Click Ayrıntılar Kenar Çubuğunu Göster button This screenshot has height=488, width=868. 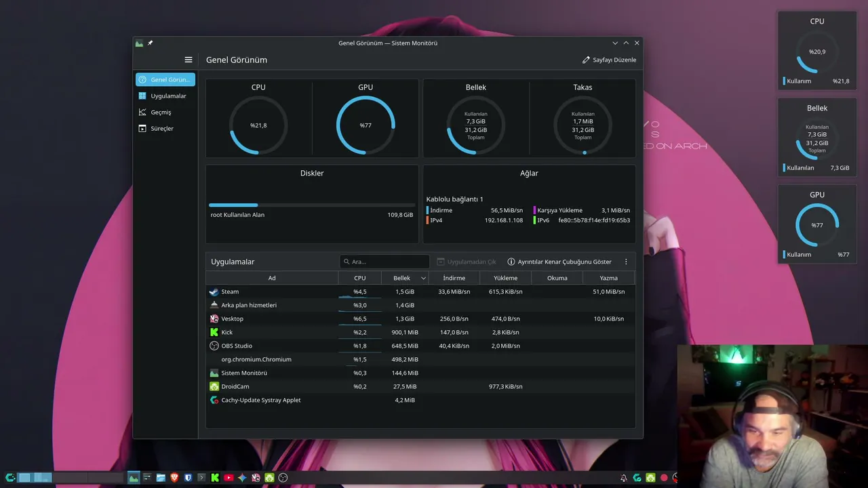[x=559, y=262]
